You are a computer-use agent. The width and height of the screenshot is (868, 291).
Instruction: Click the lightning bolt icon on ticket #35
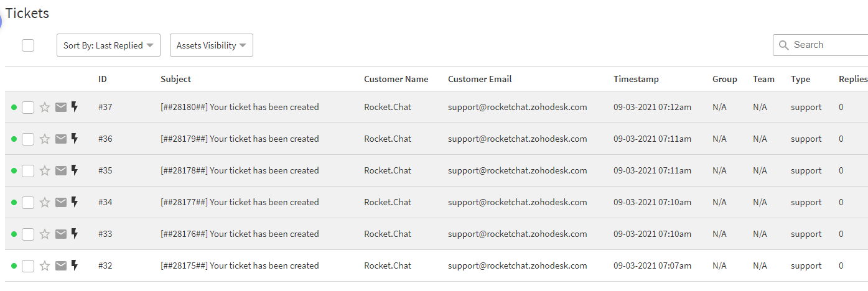pos(75,170)
